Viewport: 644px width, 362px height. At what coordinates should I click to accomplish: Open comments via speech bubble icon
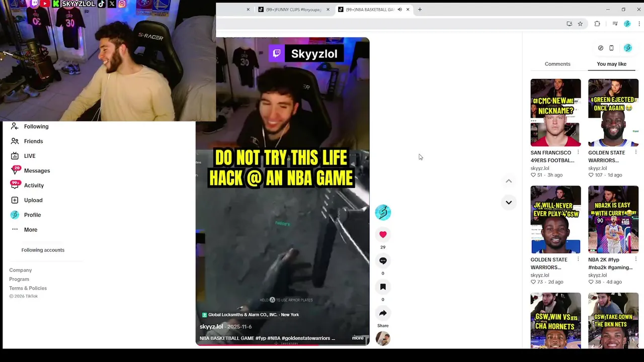(383, 260)
